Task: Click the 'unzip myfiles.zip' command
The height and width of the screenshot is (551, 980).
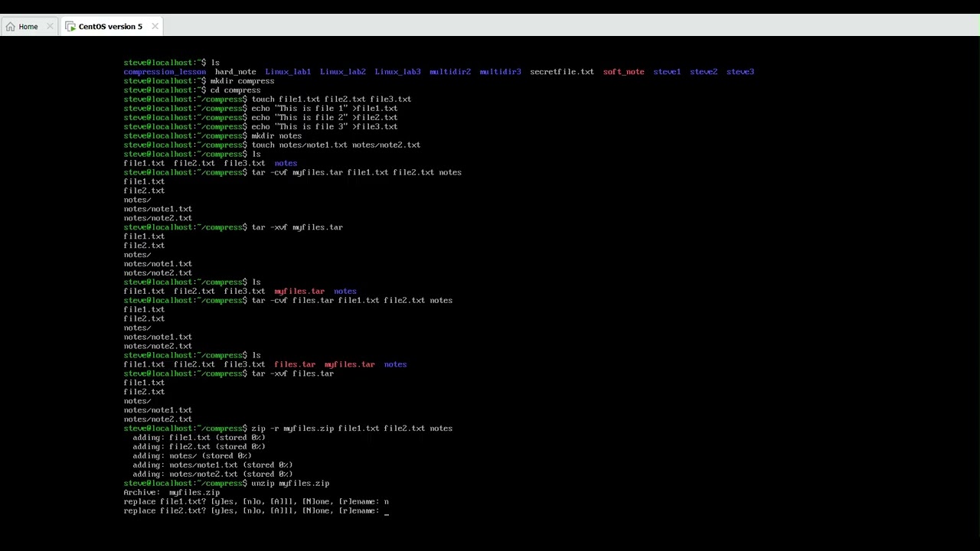Action: point(290,484)
